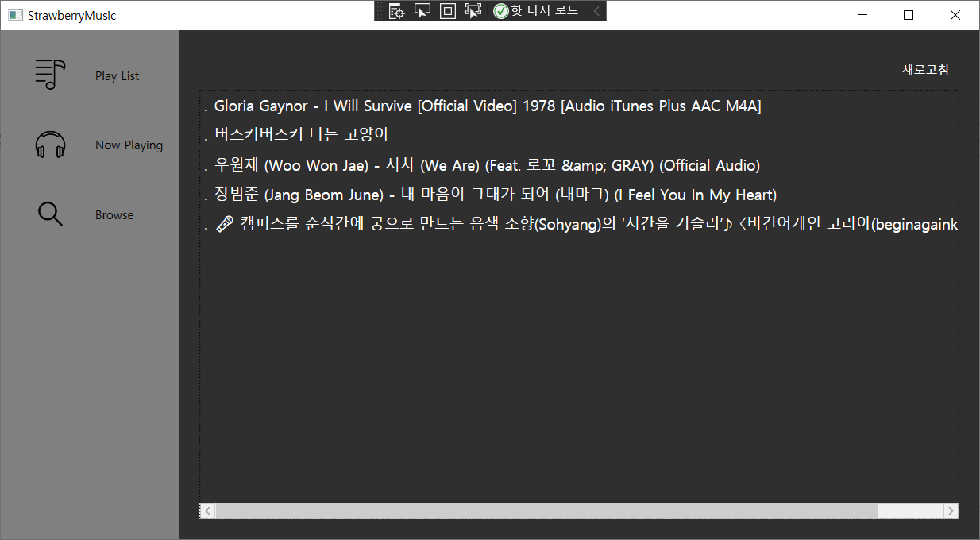The height and width of the screenshot is (540, 980).
Task: Click the right scrollbar arrow
Action: point(951,511)
